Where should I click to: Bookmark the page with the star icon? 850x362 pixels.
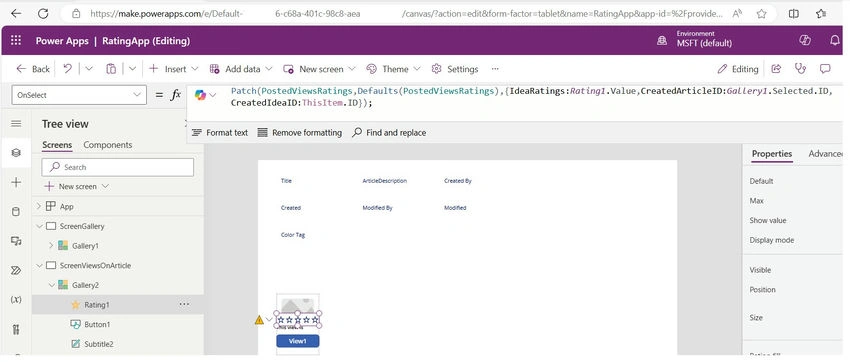tap(762, 14)
